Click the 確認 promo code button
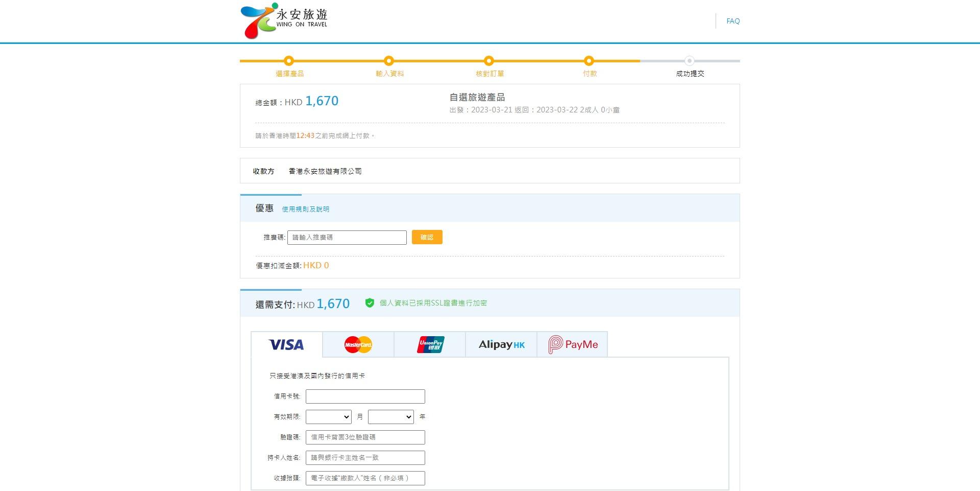Image resolution: width=980 pixels, height=491 pixels. click(x=427, y=237)
